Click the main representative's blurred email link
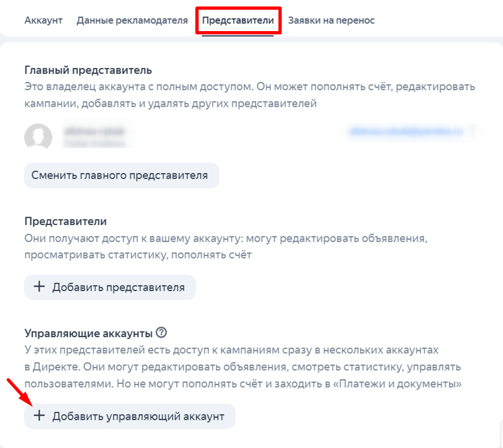Image resolution: width=503 pixels, height=448 pixels. pos(406,131)
